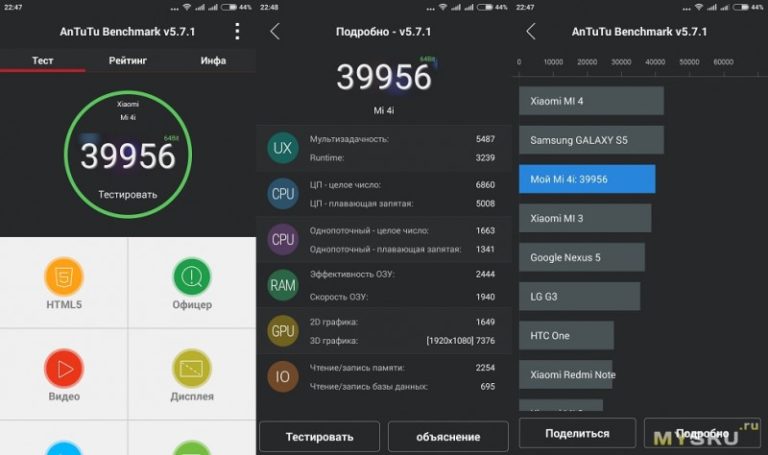Go back from the Подробно details screen
Image resolution: width=768 pixels, height=455 pixels.
pos(275,32)
